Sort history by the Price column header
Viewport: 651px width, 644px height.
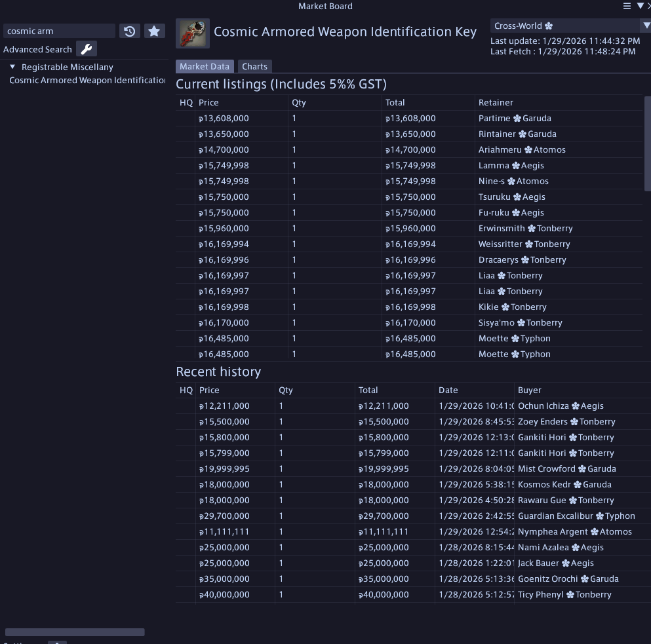click(209, 390)
